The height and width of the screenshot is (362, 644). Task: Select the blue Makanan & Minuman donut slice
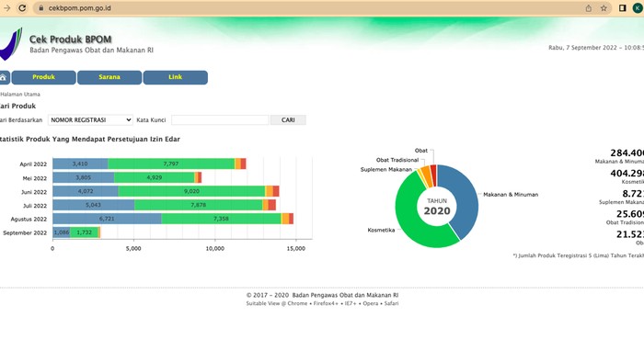(x=464, y=198)
